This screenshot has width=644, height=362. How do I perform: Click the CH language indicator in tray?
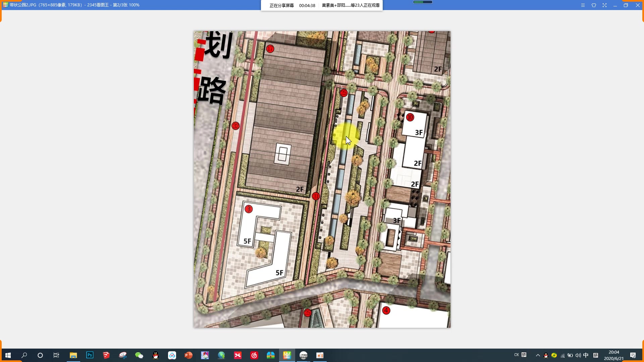coord(517,355)
